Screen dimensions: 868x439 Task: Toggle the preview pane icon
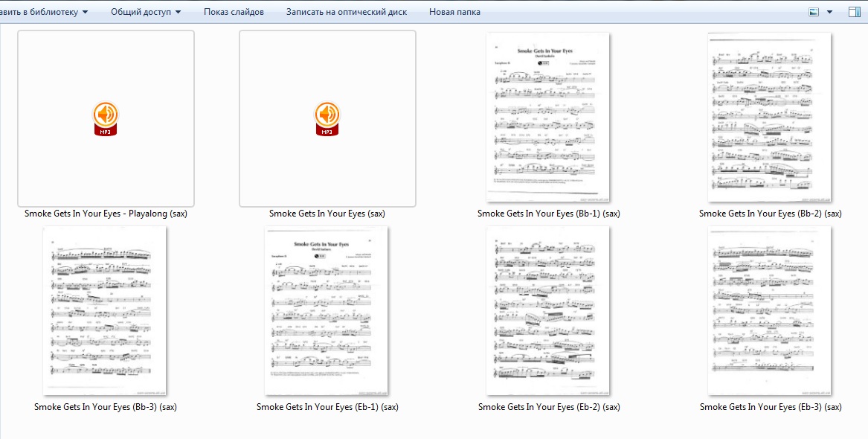tap(854, 12)
